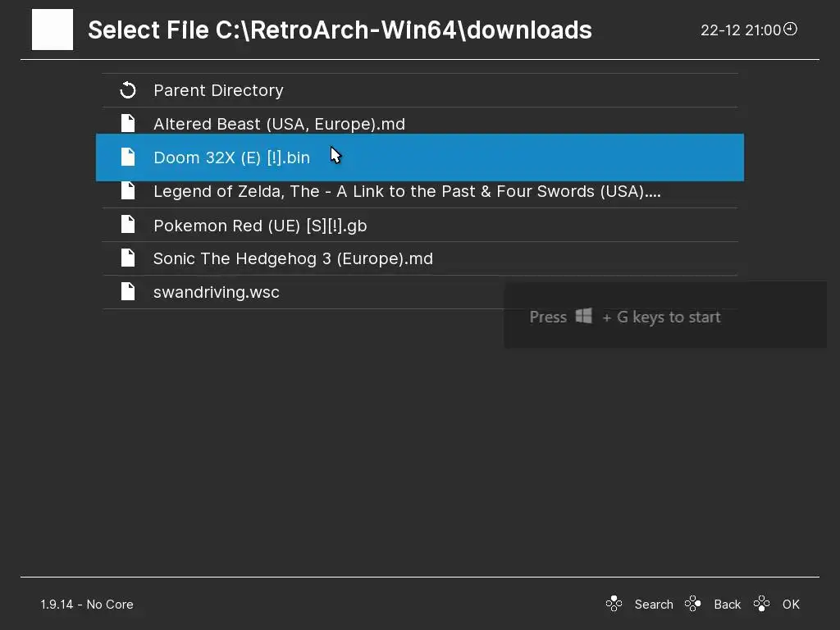840x630 pixels.
Task: Click the file icon beside swandriving.wsc
Action: [x=127, y=292]
